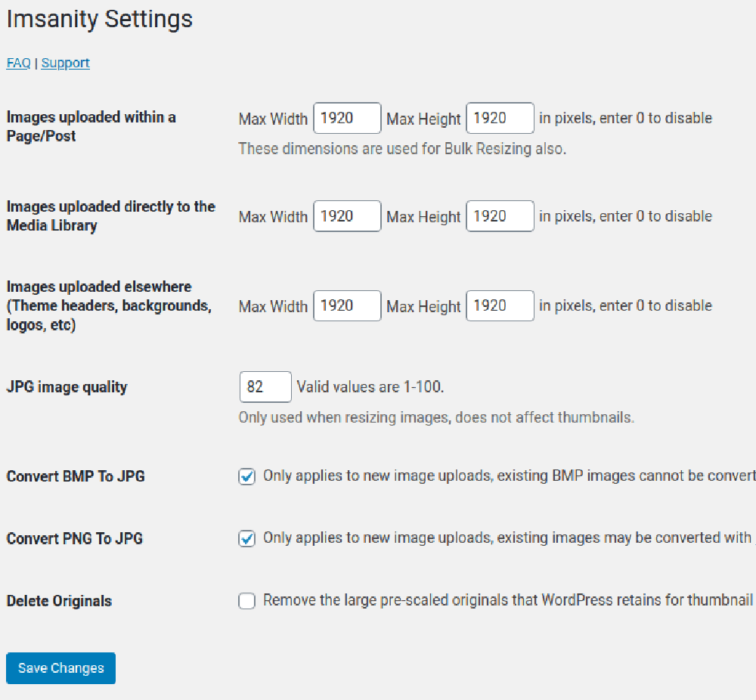Click the JPG image quality label
The image size is (756, 700).
point(67,386)
